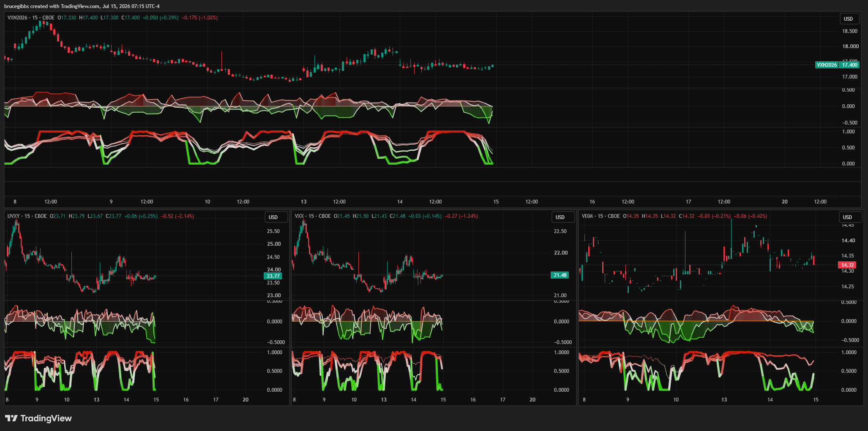Click the open value O17.330 in VXN2026 legend
Viewport: 868px width, 431px height.
[x=67, y=18]
